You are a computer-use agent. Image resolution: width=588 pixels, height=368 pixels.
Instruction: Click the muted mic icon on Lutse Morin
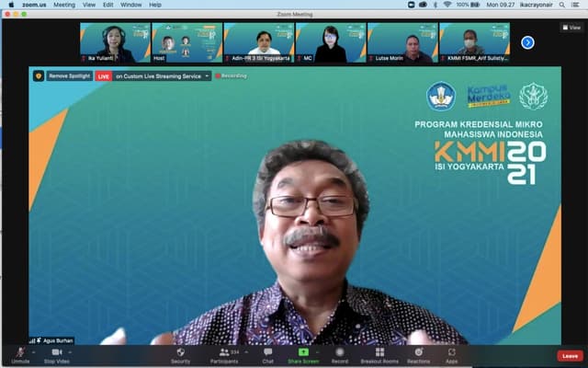371,59
